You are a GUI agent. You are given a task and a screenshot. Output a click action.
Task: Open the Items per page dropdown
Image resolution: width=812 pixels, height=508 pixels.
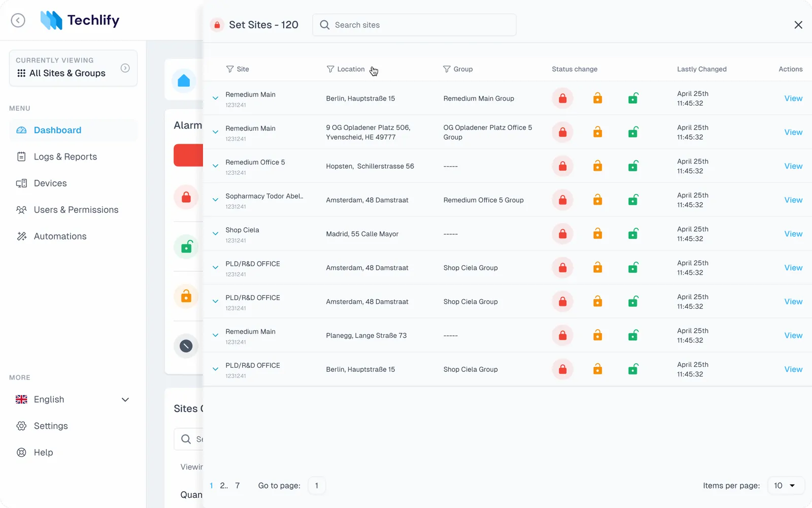[x=786, y=486]
